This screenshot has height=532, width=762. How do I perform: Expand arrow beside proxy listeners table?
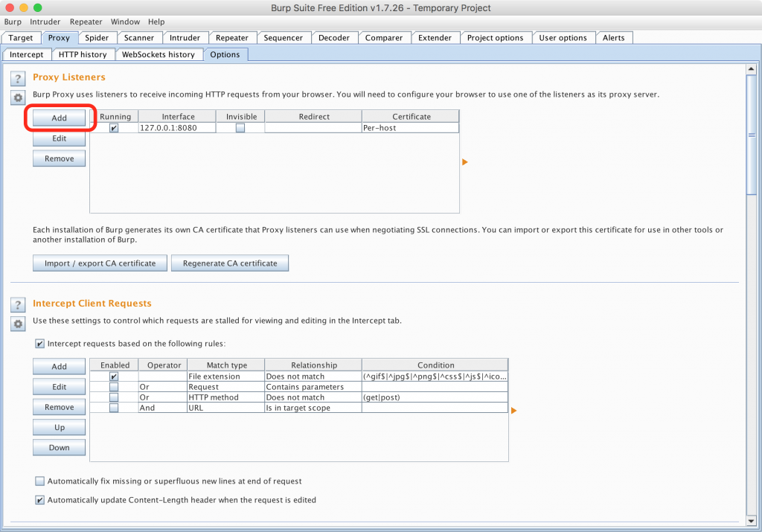point(465,161)
